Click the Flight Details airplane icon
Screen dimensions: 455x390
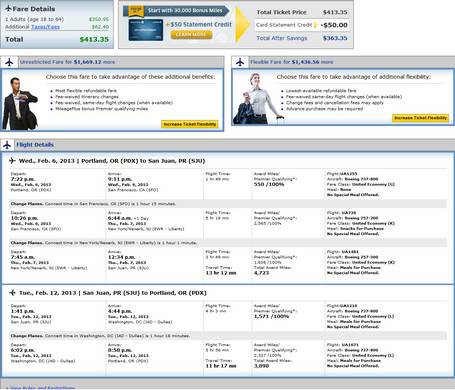point(7,145)
